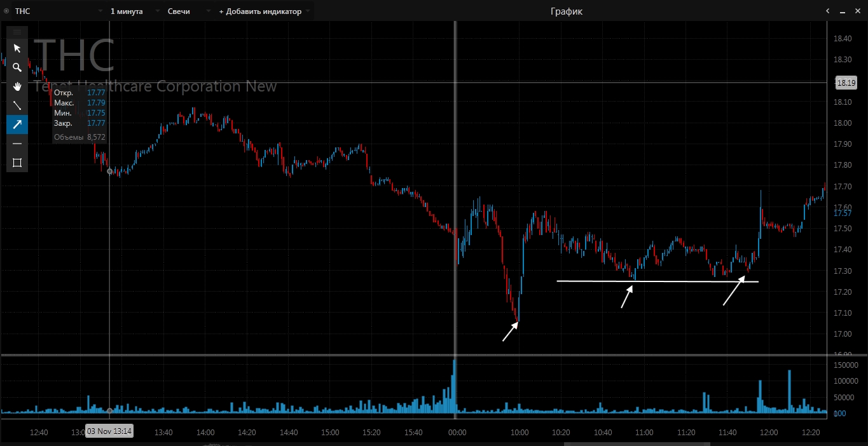Choose the rectangle drawing tool

(x=17, y=163)
